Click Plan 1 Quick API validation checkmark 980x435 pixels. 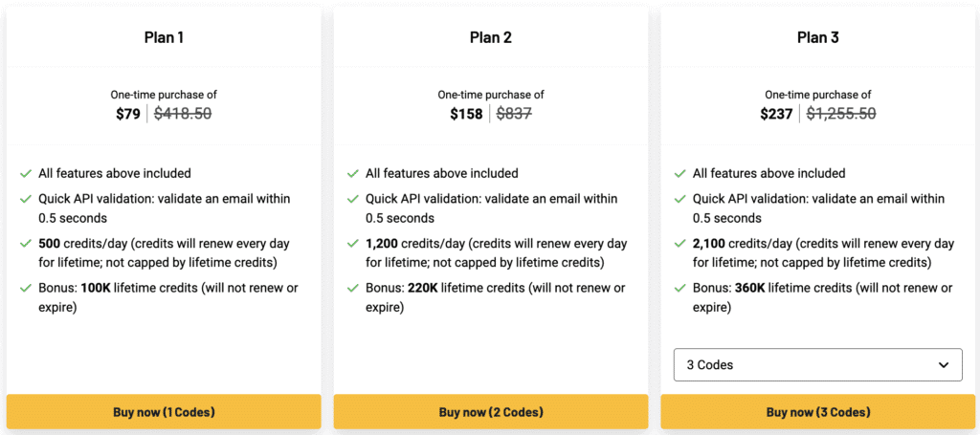click(x=25, y=200)
